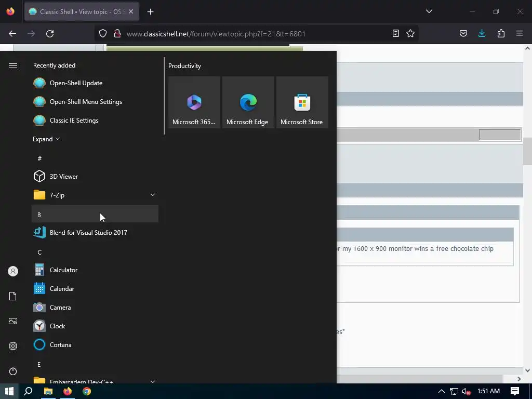The width and height of the screenshot is (532, 399).
Task: Open Settings gear in Start sidebar
Action: (x=13, y=346)
